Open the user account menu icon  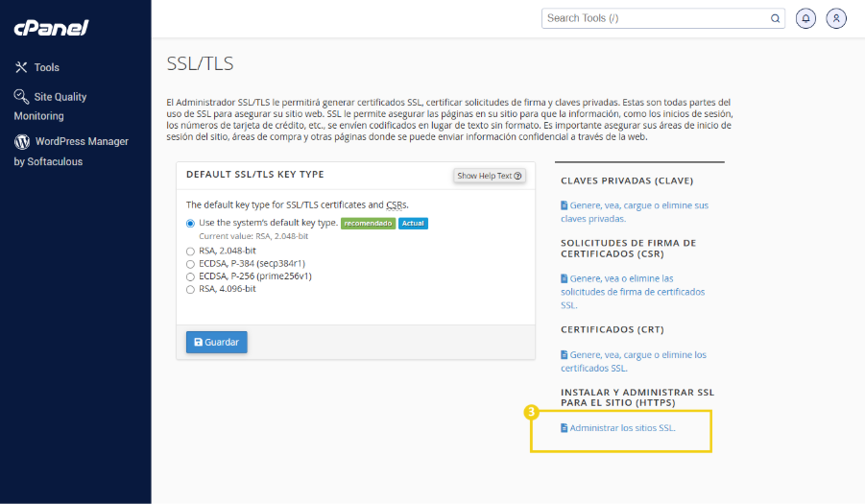836,18
